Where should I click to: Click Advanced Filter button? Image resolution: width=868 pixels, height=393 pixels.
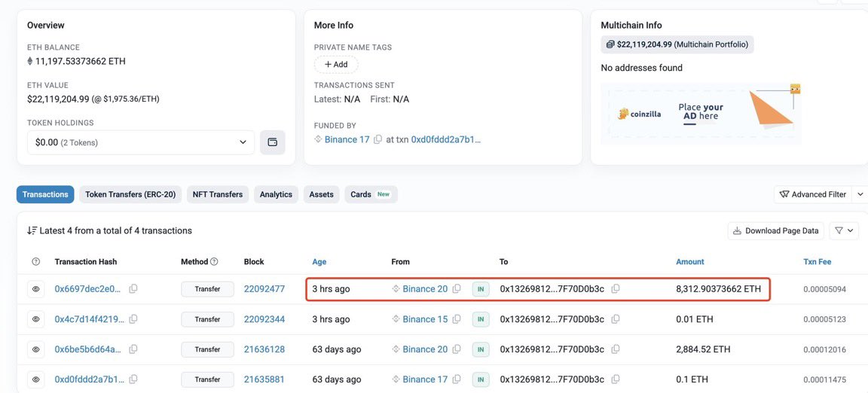click(813, 194)
